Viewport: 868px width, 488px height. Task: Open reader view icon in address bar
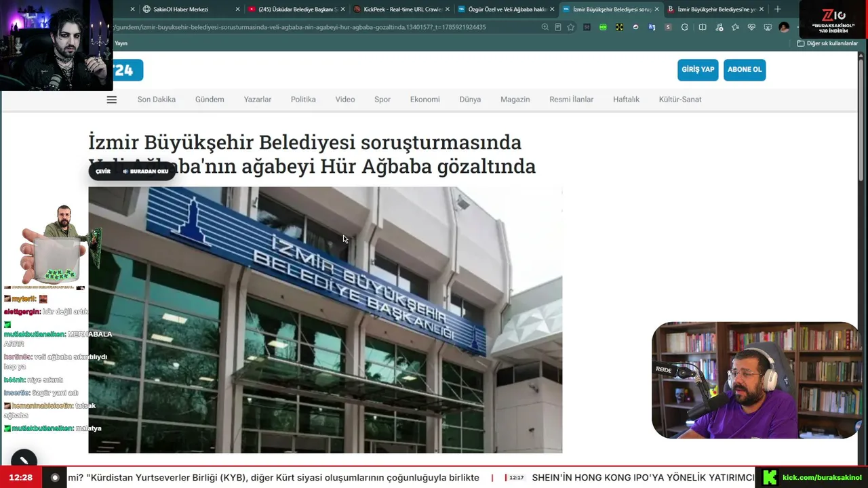pos(557,27)
